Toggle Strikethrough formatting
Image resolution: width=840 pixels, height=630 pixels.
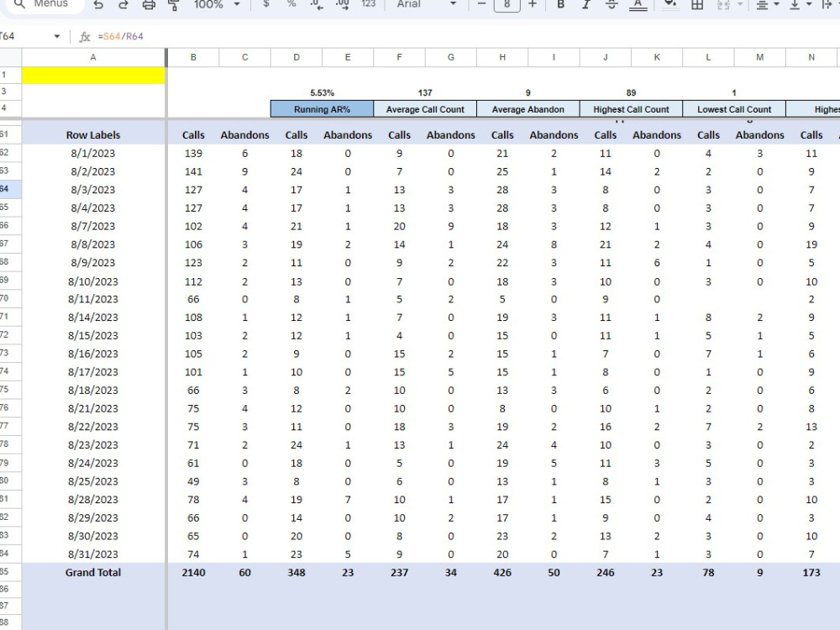(x=612, y=4)
